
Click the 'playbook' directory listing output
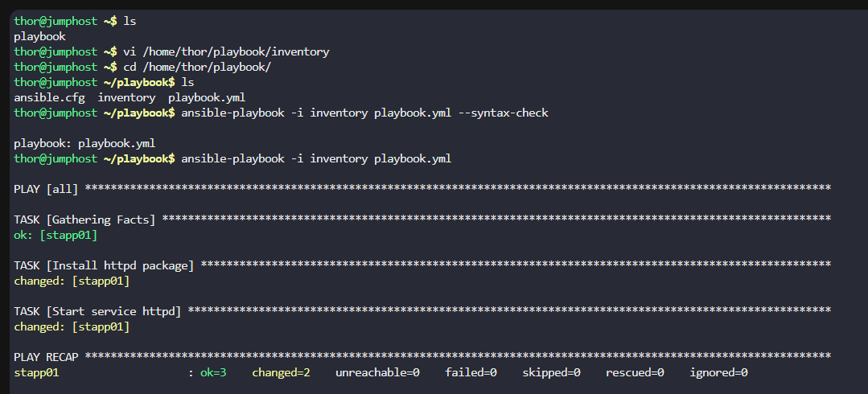pyautogui.click(x=40, y=37)
